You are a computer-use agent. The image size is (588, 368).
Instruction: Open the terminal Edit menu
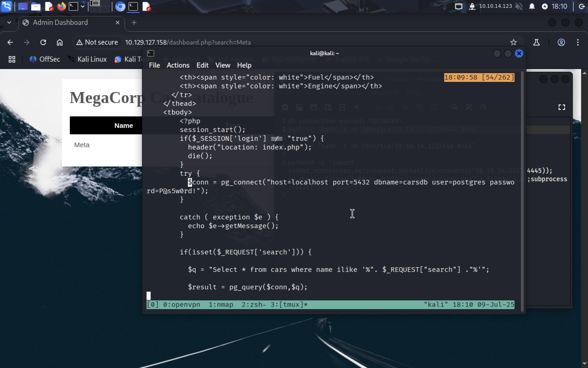pos(202,65)
